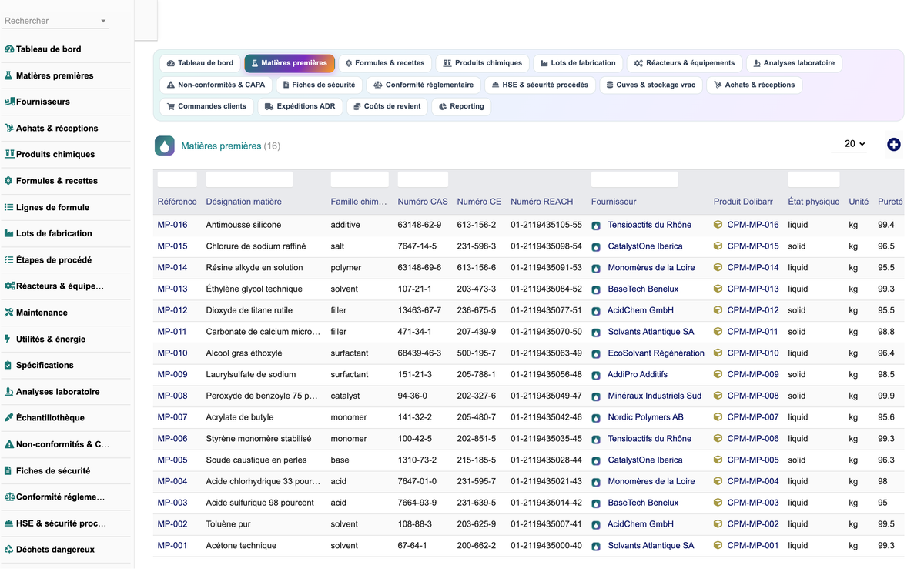The image size is (924, 572).
Task: Open the Expéditions ADR tab
Action: [300, 106]
